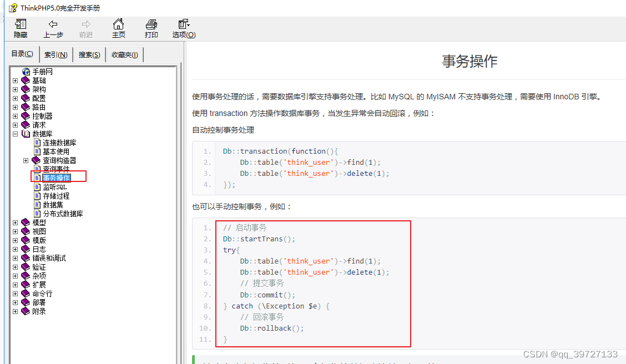Click the page icon beside 连接数据库

37,143
